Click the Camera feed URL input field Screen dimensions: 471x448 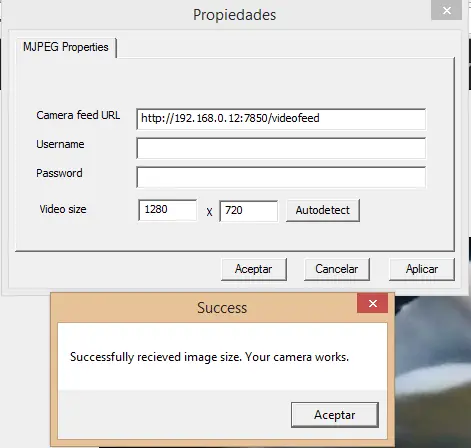point(281,119)
